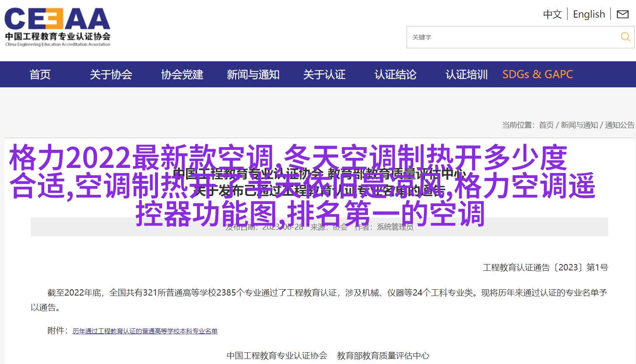Click the CEEAA logo
The height and width of the screenshot is (364, 636).
pos(58,26)
